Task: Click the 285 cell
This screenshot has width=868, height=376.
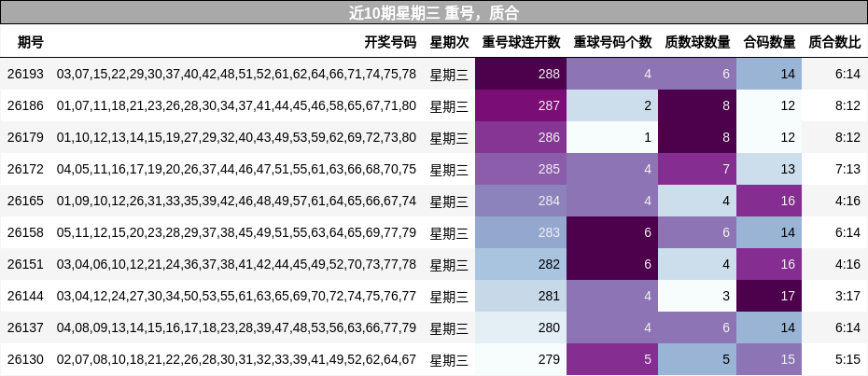Action: click(x=521, y=169)
